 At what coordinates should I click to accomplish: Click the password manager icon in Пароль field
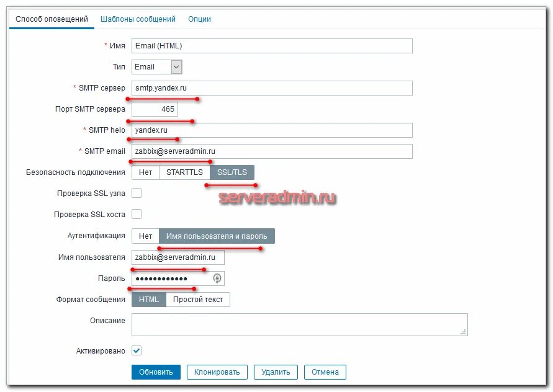point(217,278)
